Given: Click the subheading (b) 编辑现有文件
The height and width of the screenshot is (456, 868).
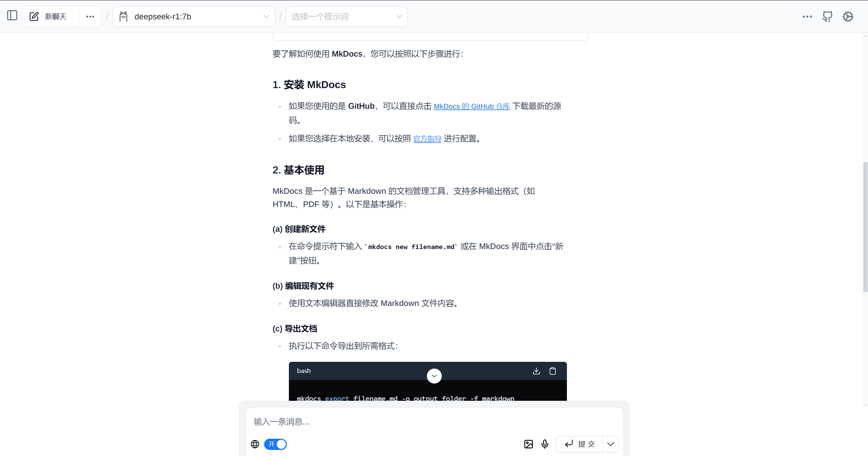Looking at the screenshot, I should [303, 286].
